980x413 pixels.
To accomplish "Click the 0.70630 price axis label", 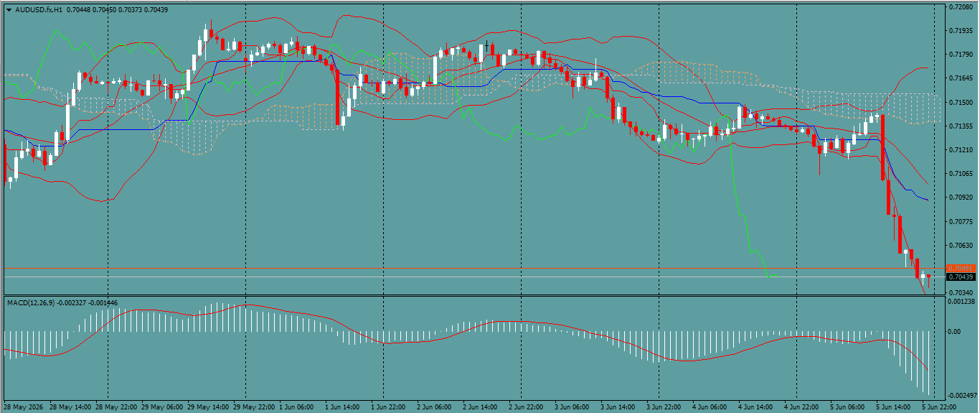I will point(961,245).
